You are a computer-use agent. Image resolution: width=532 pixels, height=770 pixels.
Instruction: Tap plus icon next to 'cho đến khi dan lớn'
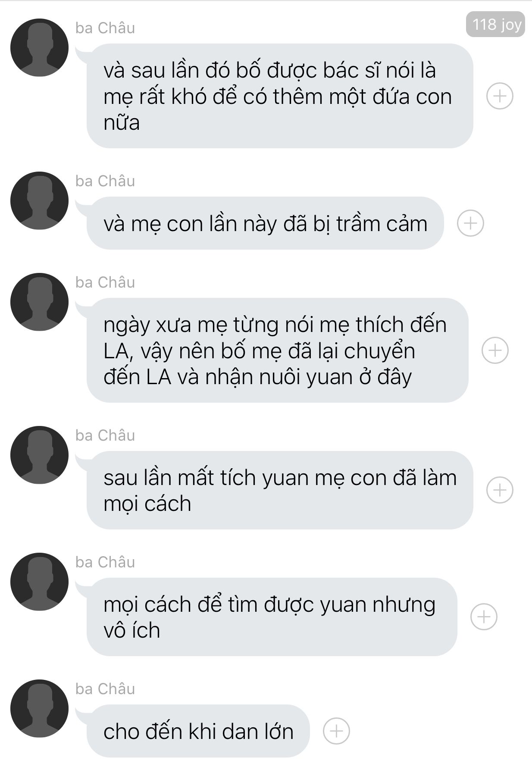click(x=336, y=731)
